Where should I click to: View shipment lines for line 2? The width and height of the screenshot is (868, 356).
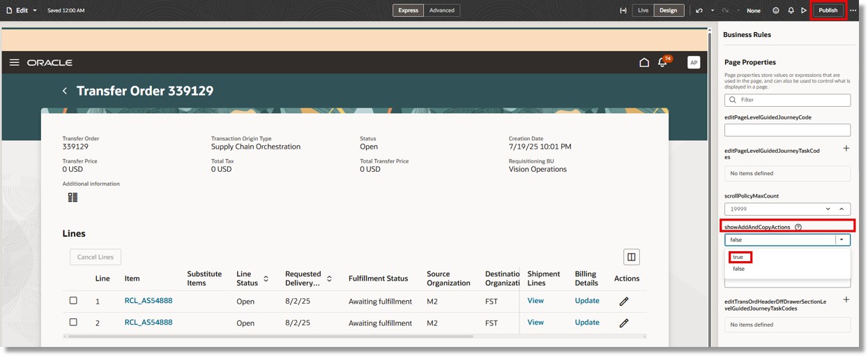point(535,322)
